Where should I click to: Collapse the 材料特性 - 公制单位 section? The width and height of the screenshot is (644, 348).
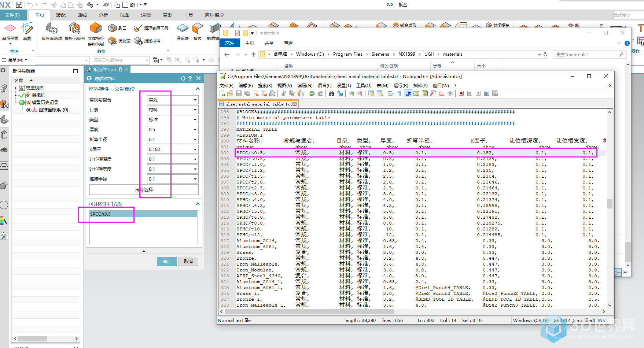[x=198, y=89]
